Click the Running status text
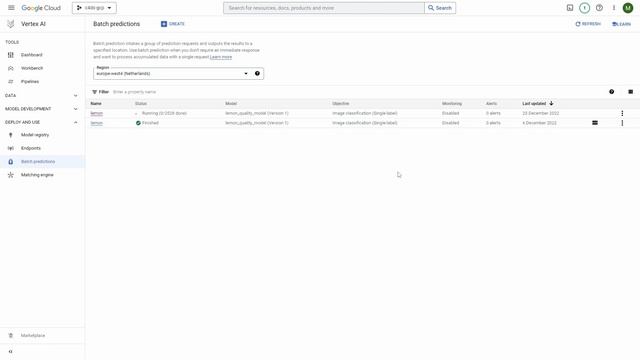Image resolution: width=640 pixels, height=360 pixels. [x=164, y=113]
